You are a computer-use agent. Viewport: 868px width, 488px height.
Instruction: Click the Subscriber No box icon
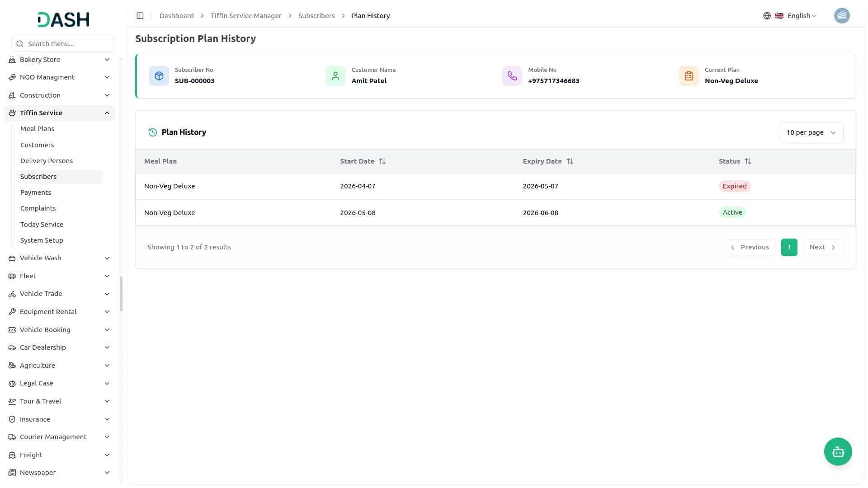pos(159,76)
